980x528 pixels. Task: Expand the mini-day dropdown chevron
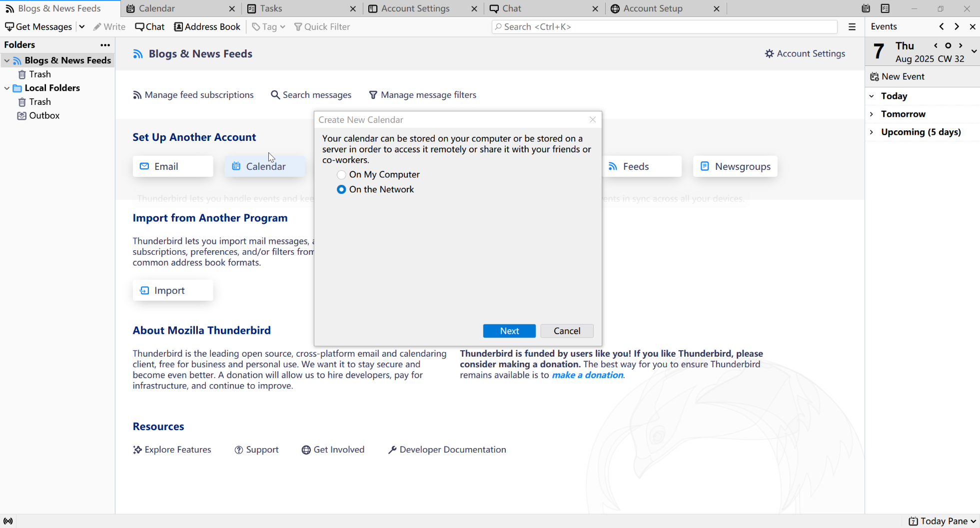(974, 51)
